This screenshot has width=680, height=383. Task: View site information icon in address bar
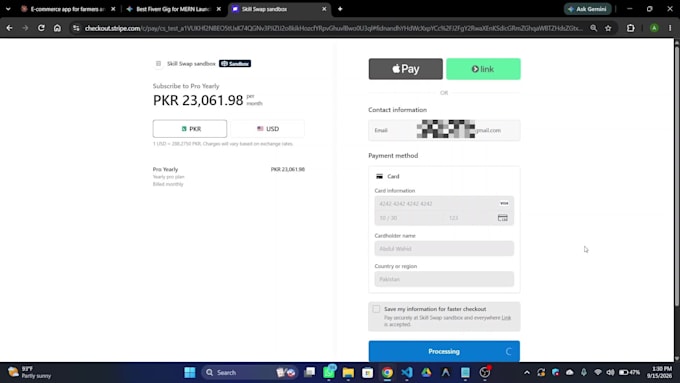(76, 28)
